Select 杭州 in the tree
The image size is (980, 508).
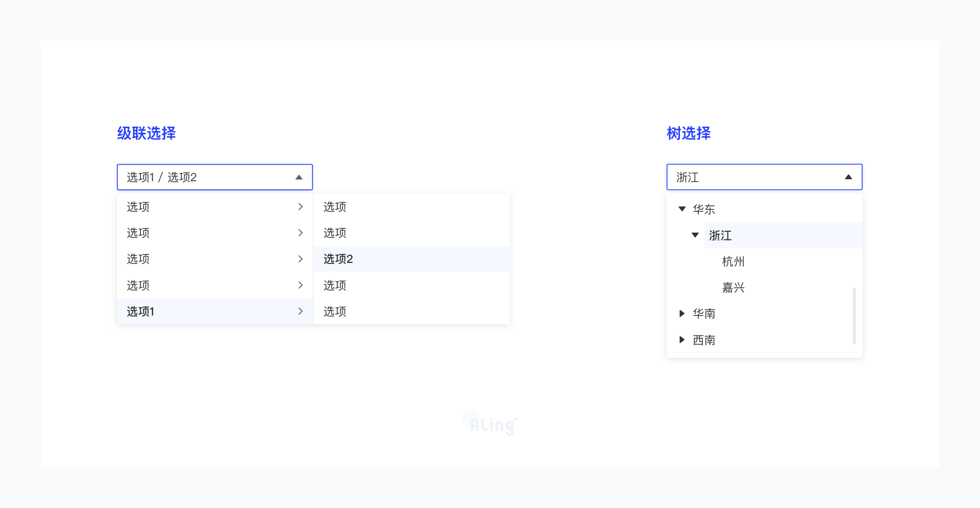pyautogui.click(x=733, y=261)
